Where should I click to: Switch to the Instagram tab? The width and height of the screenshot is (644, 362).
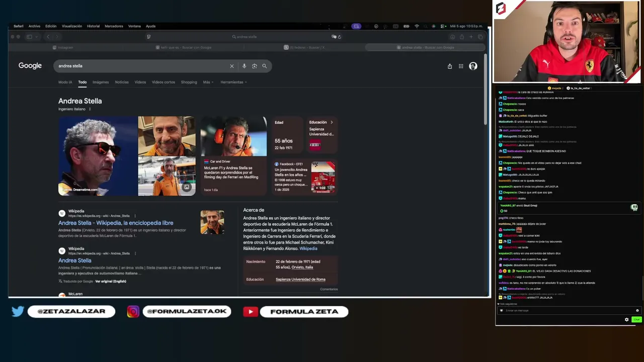coord(63,47)
